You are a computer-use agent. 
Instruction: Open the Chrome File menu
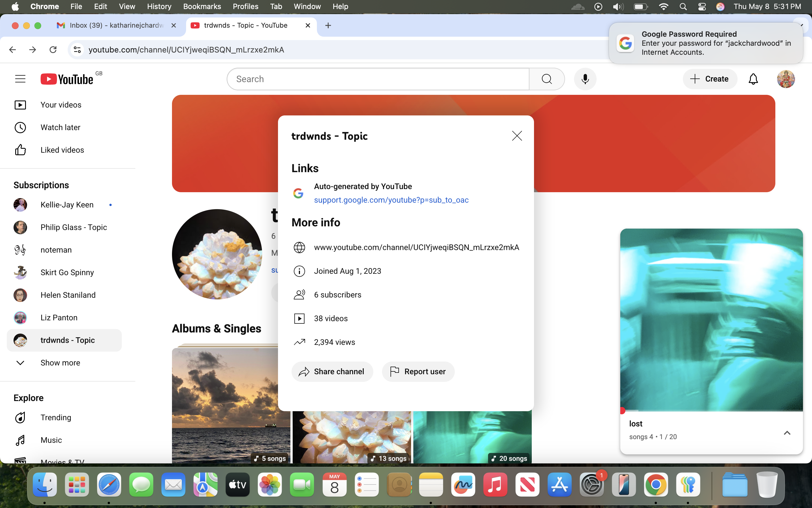click(76, 6)
